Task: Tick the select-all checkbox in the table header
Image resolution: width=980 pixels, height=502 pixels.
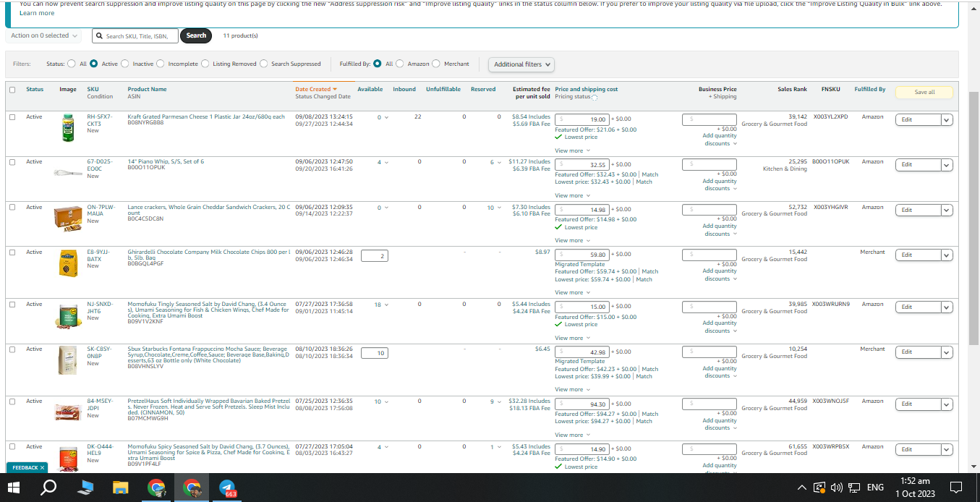Action: click(12, 90)
